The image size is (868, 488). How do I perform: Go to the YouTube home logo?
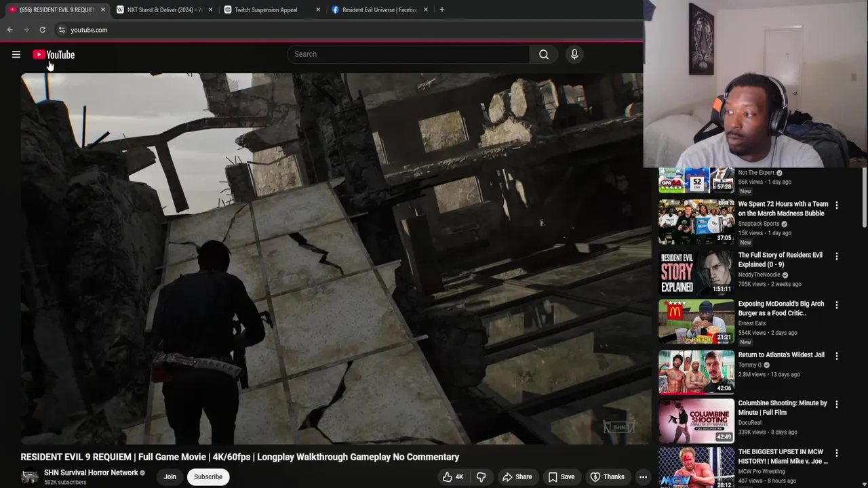(54, 55)
